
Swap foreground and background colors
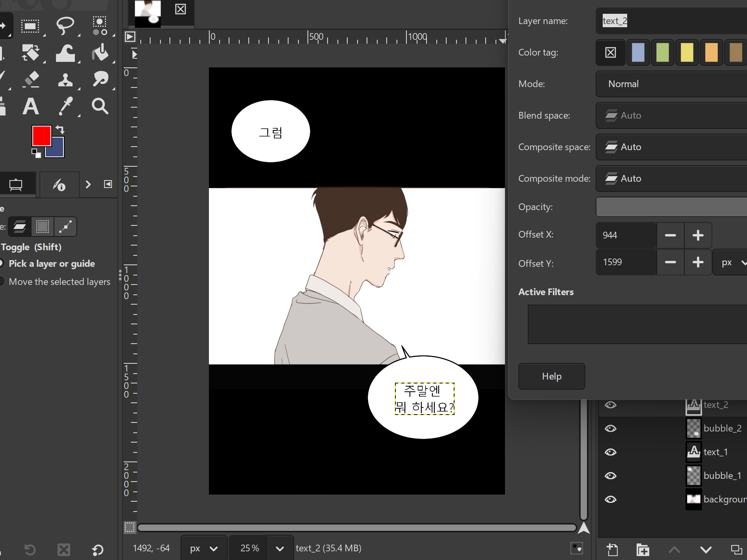(60, 129)
